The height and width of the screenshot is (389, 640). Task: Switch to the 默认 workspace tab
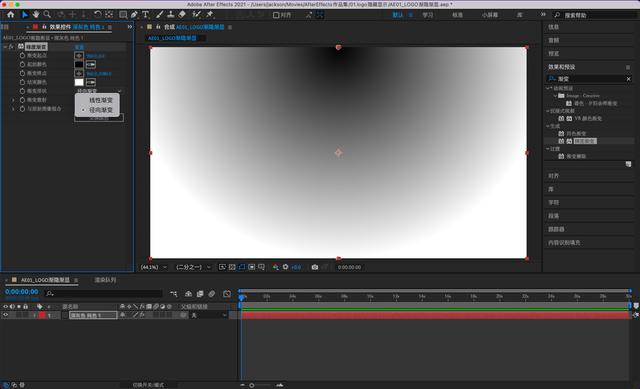point(398,15)
